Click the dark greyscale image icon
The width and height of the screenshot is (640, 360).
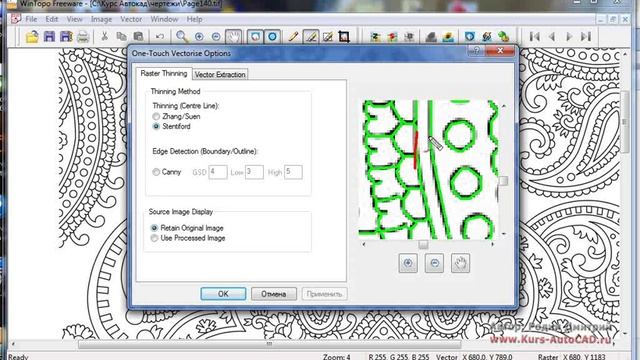(431, 37)
